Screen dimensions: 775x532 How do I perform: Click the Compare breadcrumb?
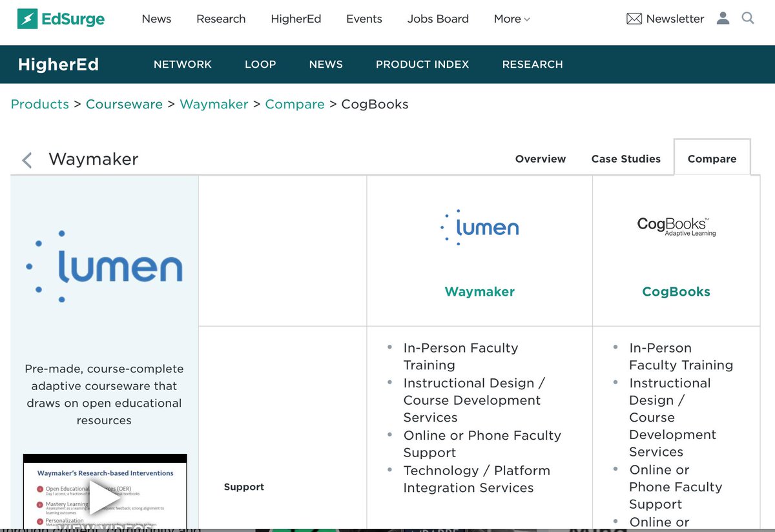[x=294, y=104]
